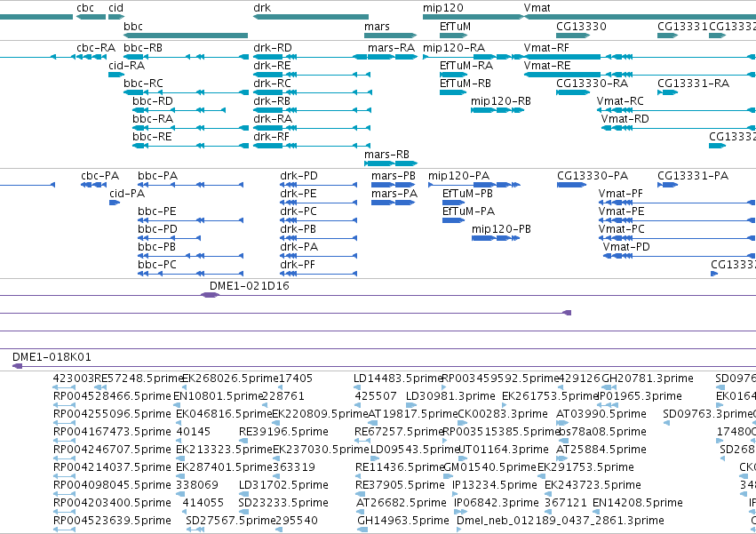Viewport: 756px width, 534px height.
Task: Select protein mip120-PB
Action: [501, 229]
